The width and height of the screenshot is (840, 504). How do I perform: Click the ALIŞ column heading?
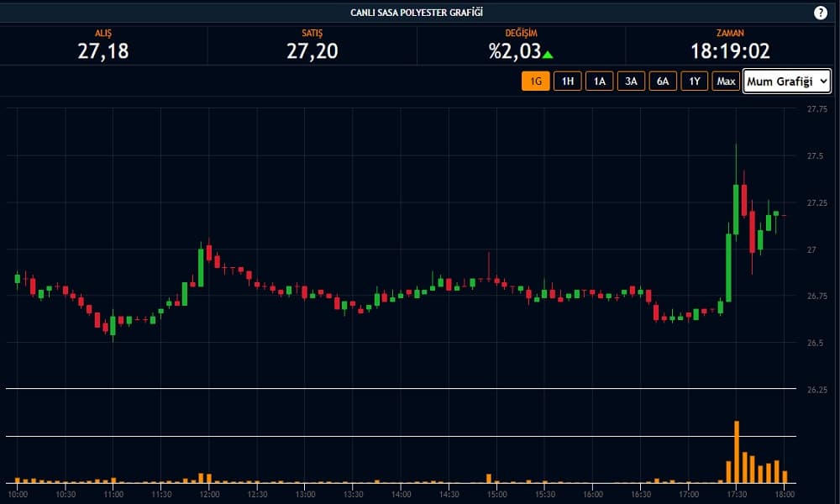point(103,34)
